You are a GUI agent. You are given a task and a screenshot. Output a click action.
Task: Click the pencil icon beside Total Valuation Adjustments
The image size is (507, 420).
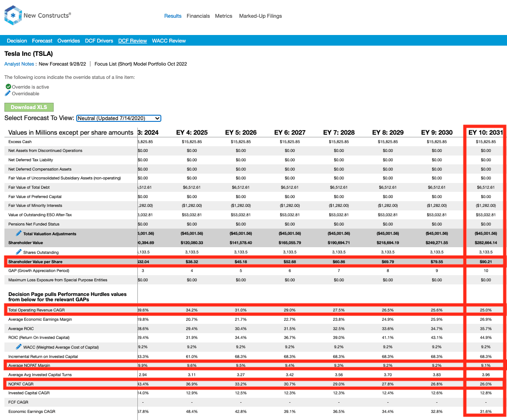coord(19,233)
